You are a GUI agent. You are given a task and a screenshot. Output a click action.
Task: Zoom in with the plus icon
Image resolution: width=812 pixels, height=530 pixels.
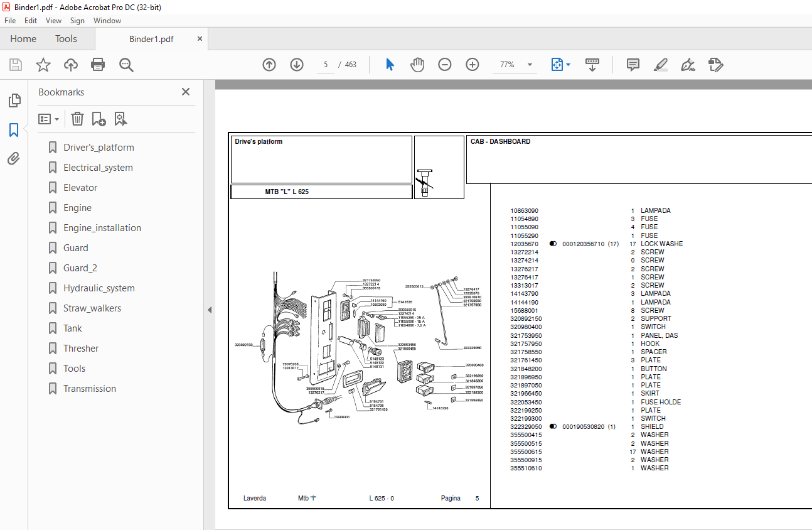[x=473, y=65]
